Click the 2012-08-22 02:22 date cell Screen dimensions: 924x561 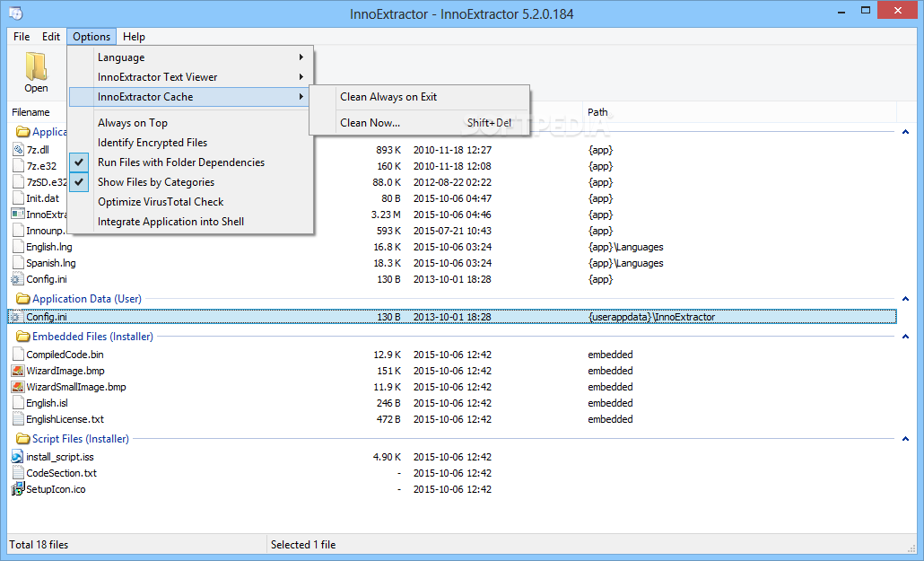pyautogui.click(x=452, y=182)
